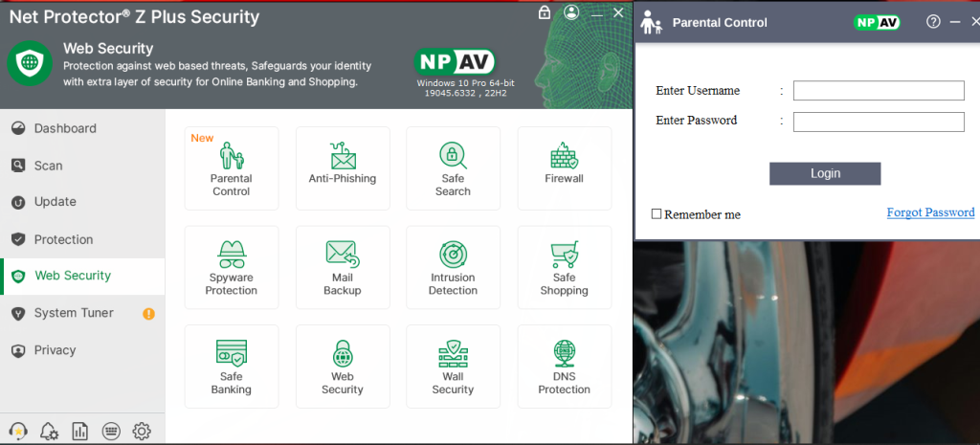
Task: Go to System Tuner in sidebar
Action: tap(74, 313)
